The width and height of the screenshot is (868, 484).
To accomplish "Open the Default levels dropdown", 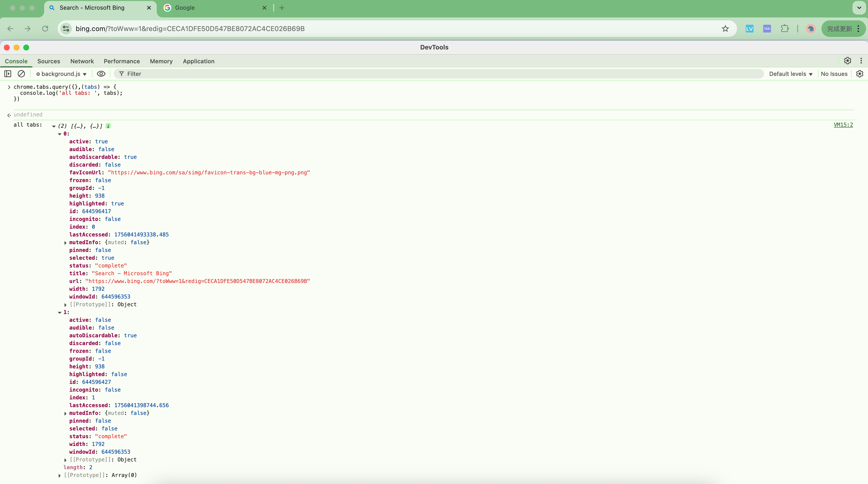I will click(x=791, y=74).
